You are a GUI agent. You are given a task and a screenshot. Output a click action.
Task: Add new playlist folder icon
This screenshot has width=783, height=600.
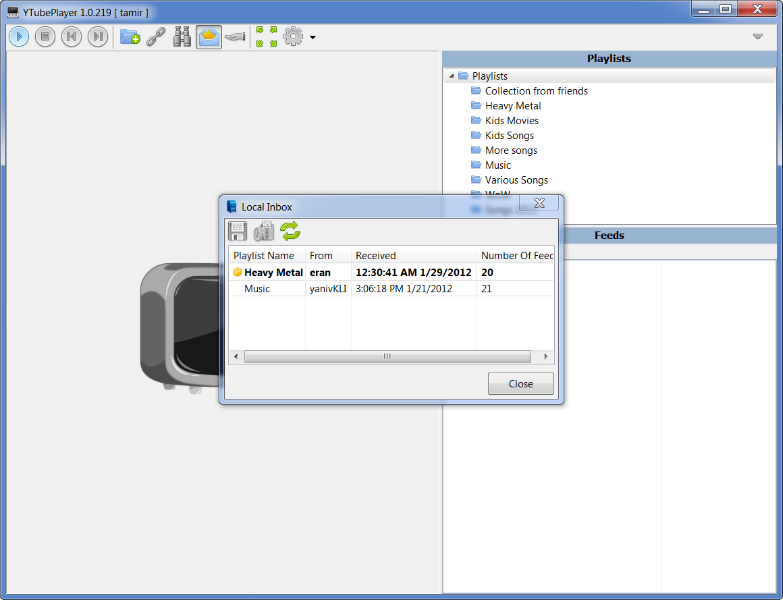tap(130, 37)
